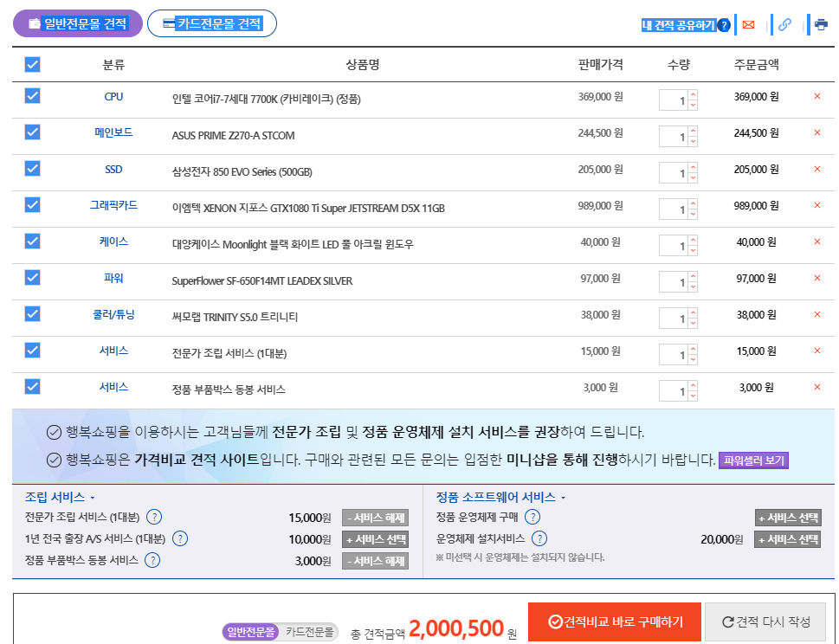Open product 대양케이스 Moonlight 블랙 화이트 LED
Image resolution: width=839 pixels, height=644 pixels.
[x=292, y=244]
